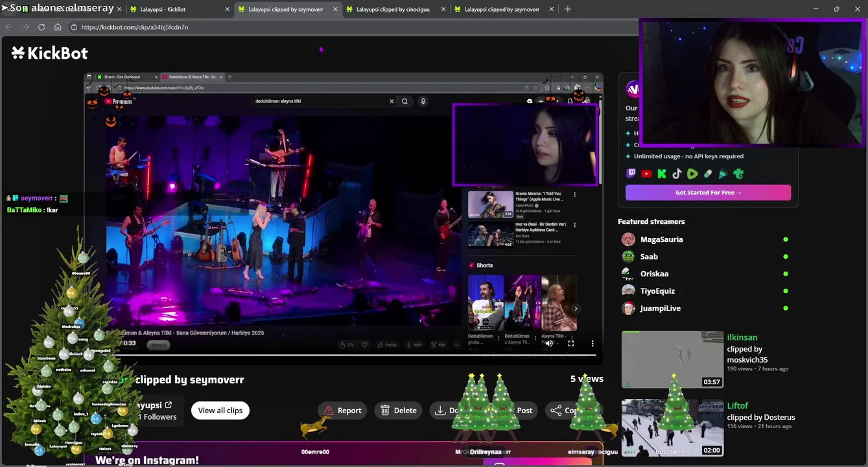
Task: Open Saab's frog avatar
Action: click(628, 257)
